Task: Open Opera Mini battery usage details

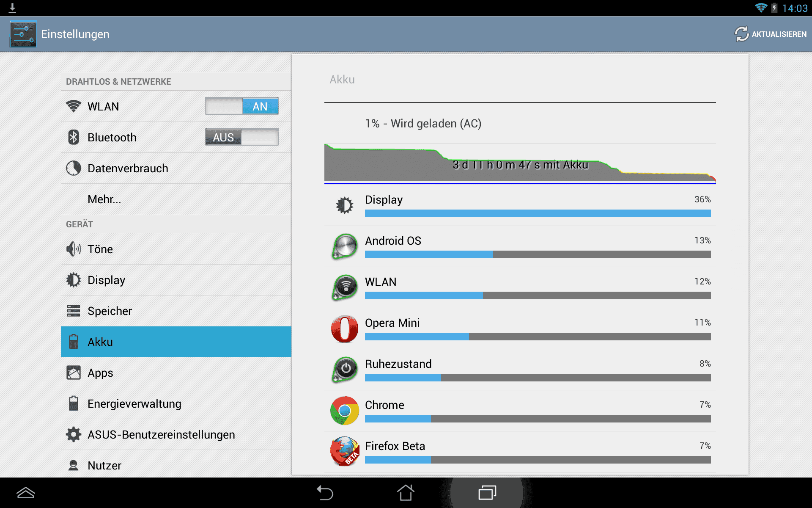Action: (x=520, y=329)
